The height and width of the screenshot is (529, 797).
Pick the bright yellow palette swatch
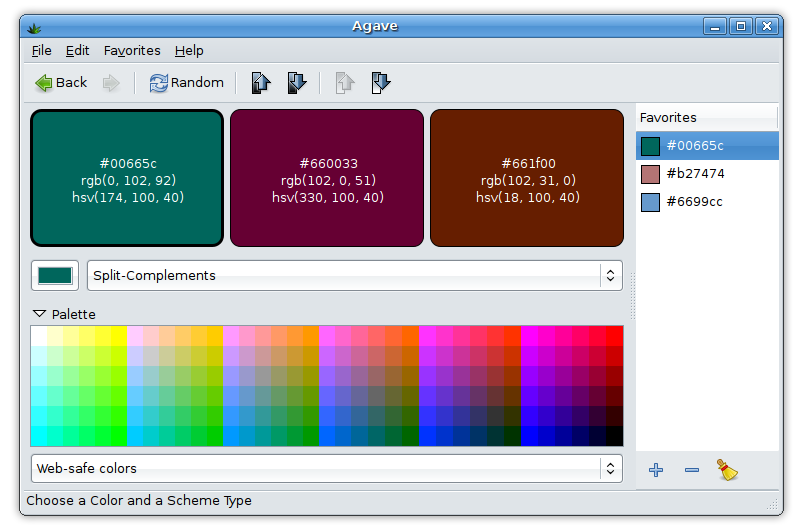(119, 336)
